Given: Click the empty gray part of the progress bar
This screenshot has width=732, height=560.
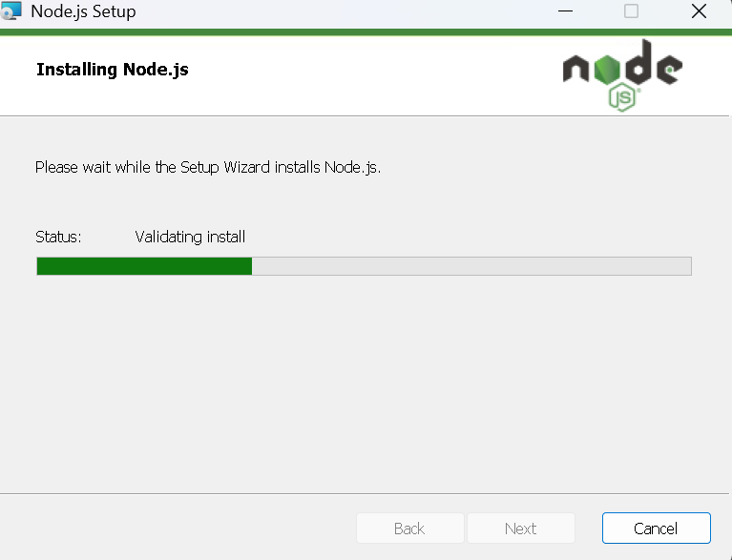Looking at the screenshot, I should 471,266.
